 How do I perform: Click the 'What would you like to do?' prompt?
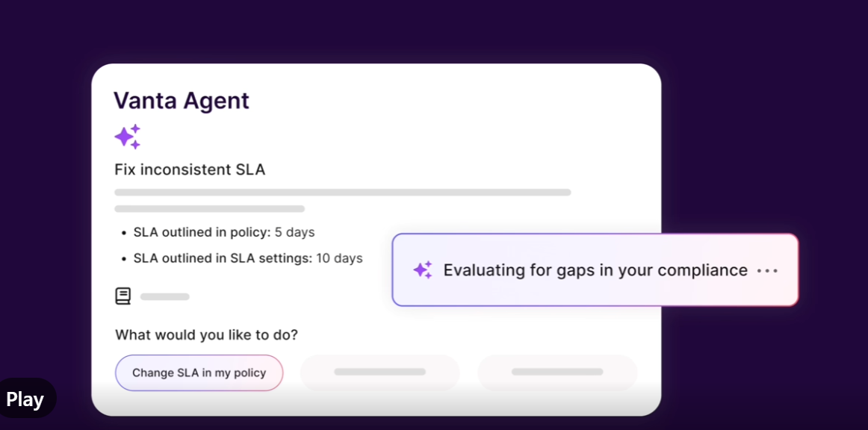tap(206, 335)
